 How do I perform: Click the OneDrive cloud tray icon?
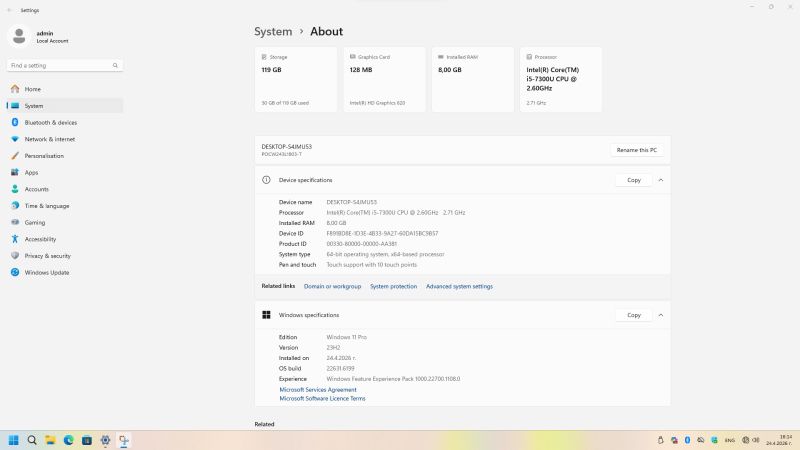701,440
